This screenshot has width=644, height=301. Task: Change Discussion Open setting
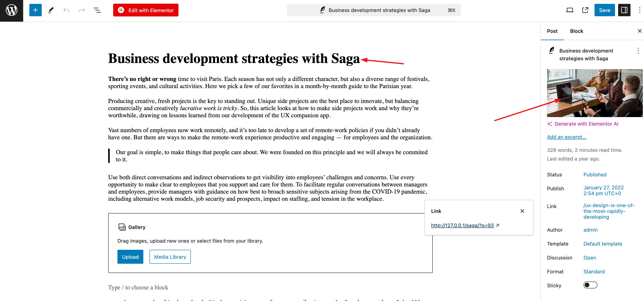(590, 258)
